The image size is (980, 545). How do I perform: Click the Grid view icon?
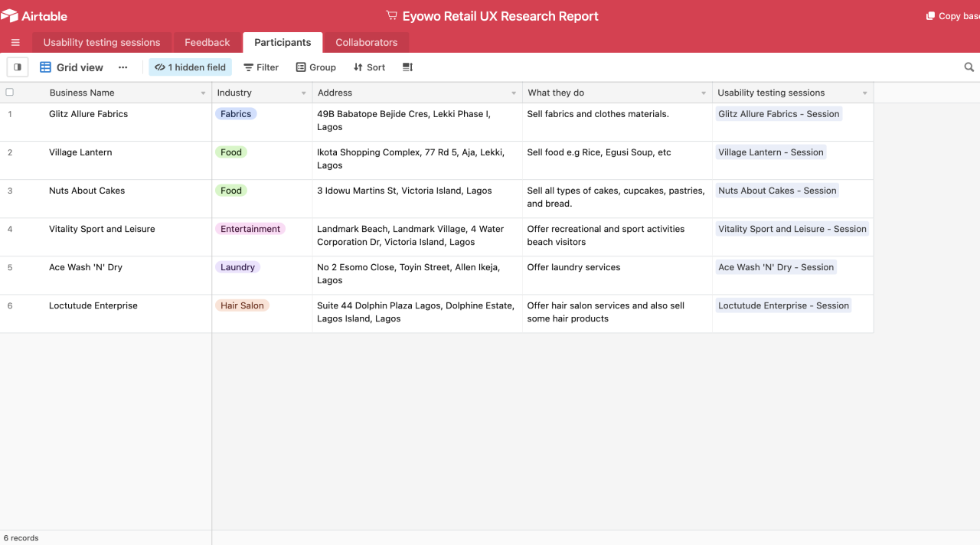click(46, 67)
